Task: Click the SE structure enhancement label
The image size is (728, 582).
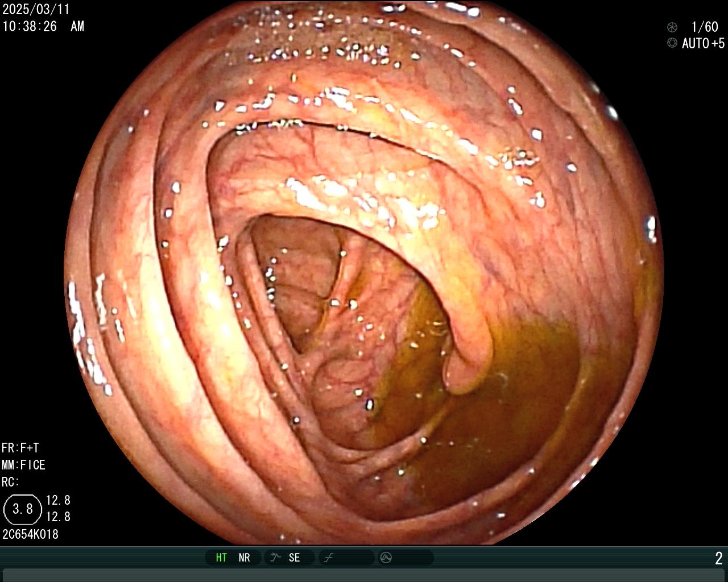Action: (294, 558)
